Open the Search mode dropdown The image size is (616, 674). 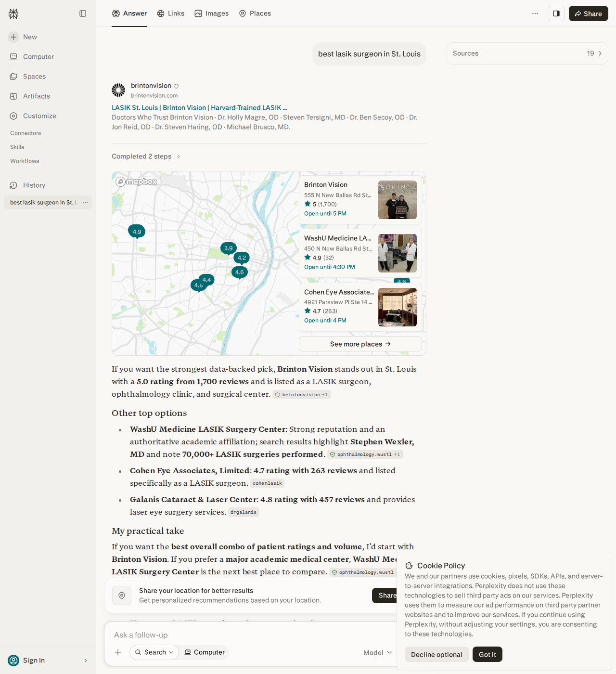pos(154,652)
